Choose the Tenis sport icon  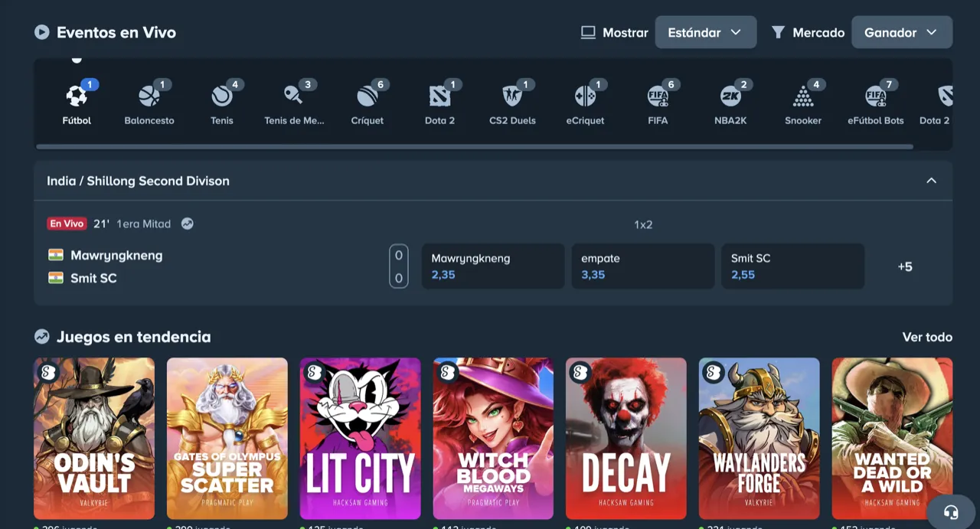click(222, 96)
